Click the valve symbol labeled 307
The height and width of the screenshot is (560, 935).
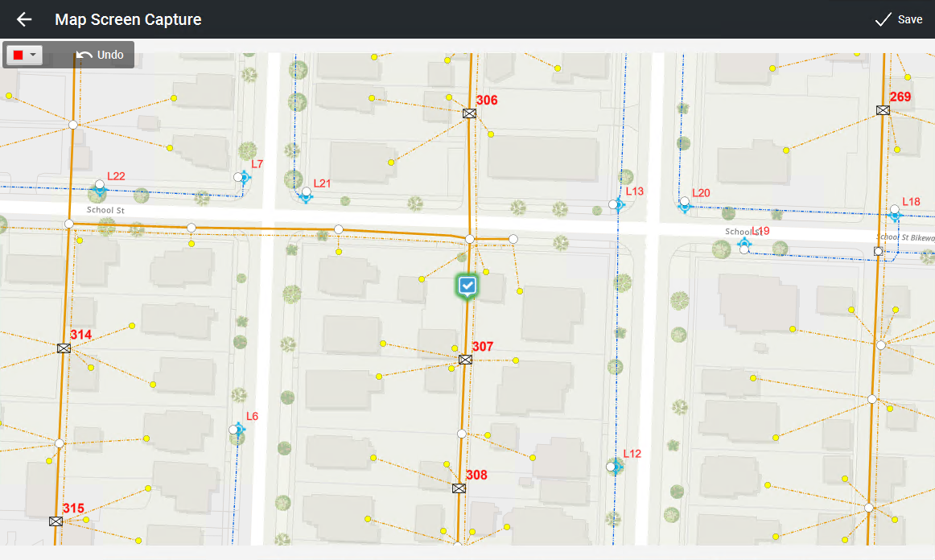(x=465, y=360)
